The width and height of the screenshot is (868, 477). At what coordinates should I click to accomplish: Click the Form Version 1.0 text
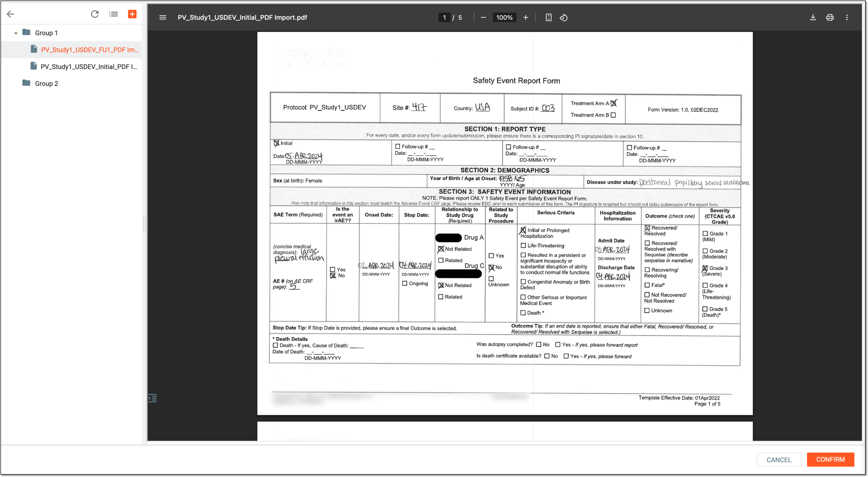pos(683,110)
